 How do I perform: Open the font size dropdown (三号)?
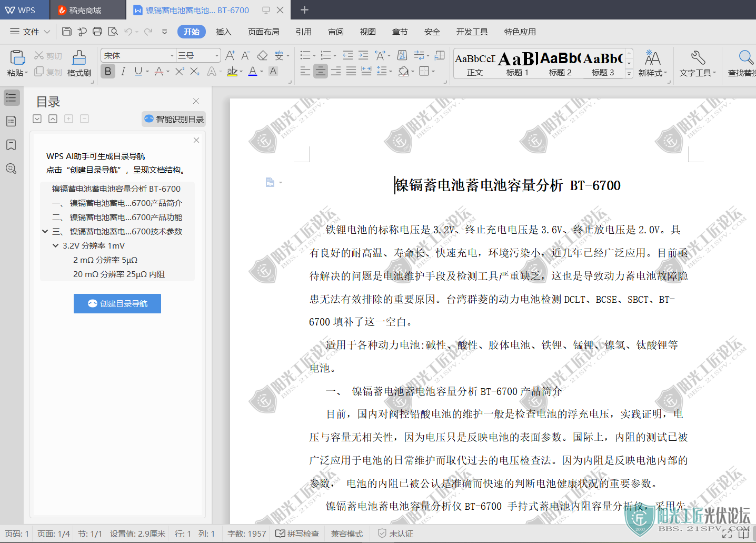pos(216,55)
